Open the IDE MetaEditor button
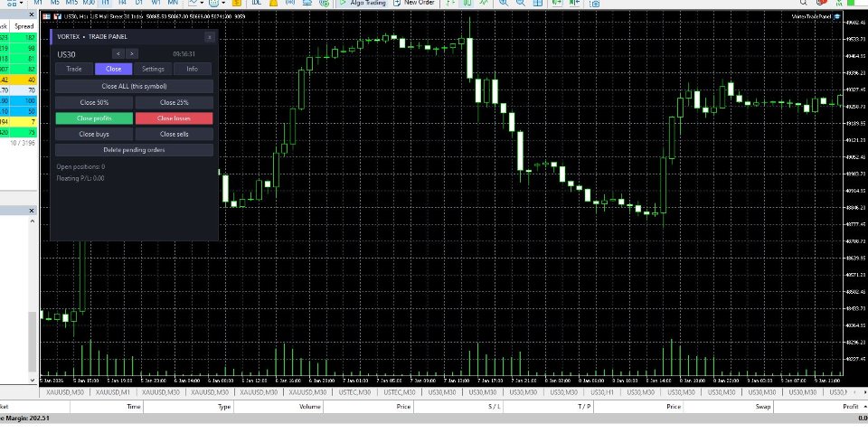The height and width of the screenshot is (433, 868). [256, 3]
